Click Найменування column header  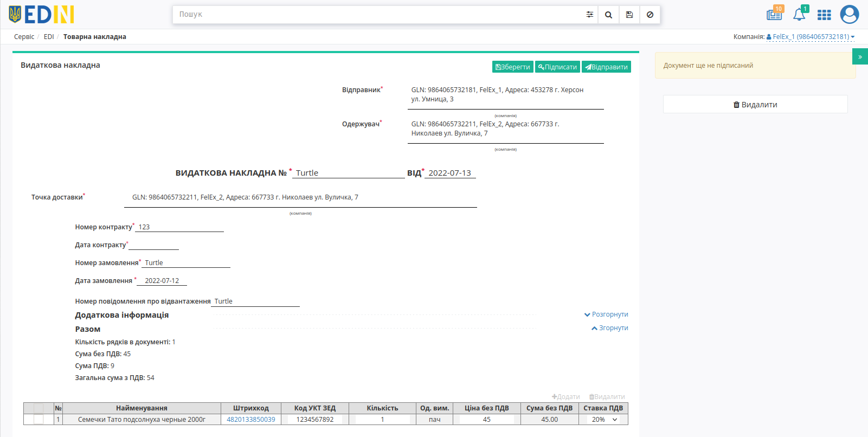coord(142,408)
